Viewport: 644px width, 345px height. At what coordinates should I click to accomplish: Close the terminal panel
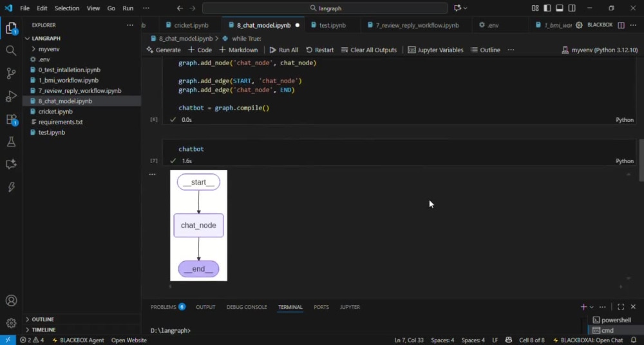click(x=633, y=307)
